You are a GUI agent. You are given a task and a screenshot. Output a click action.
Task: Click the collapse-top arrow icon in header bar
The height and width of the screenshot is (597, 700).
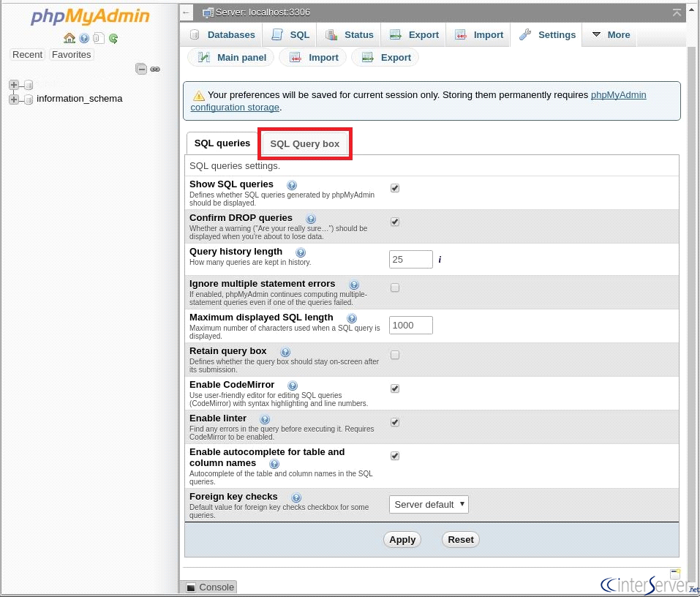point(677,12)
